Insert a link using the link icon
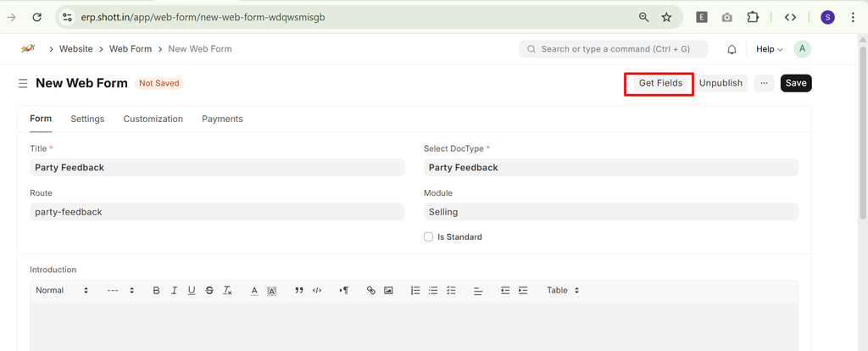 click(x=370, y=290)
